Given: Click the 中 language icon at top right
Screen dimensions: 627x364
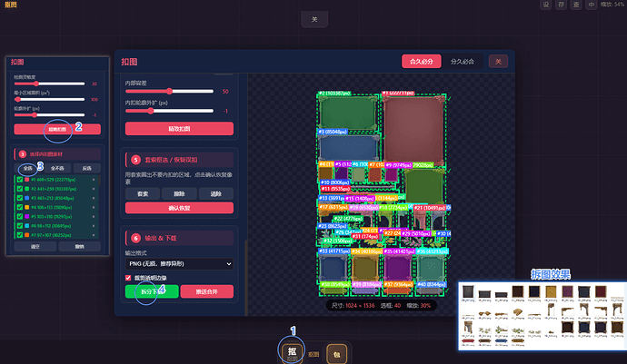Looking at the screenshot, I should click(x=591, y=5).
